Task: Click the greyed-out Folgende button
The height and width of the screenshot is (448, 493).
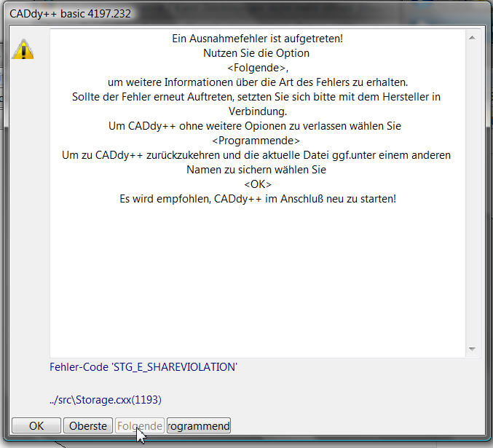Action: pyautogui.click(x=140, y=425)
